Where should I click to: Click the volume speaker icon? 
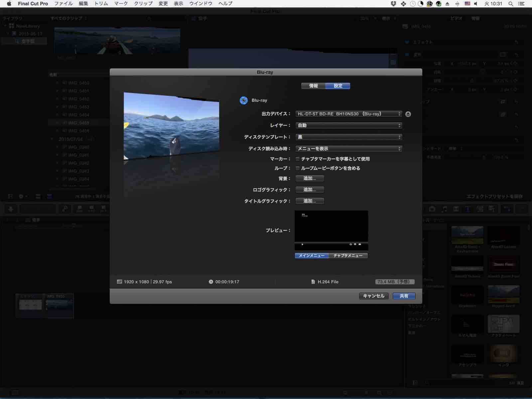coord(476,4)
